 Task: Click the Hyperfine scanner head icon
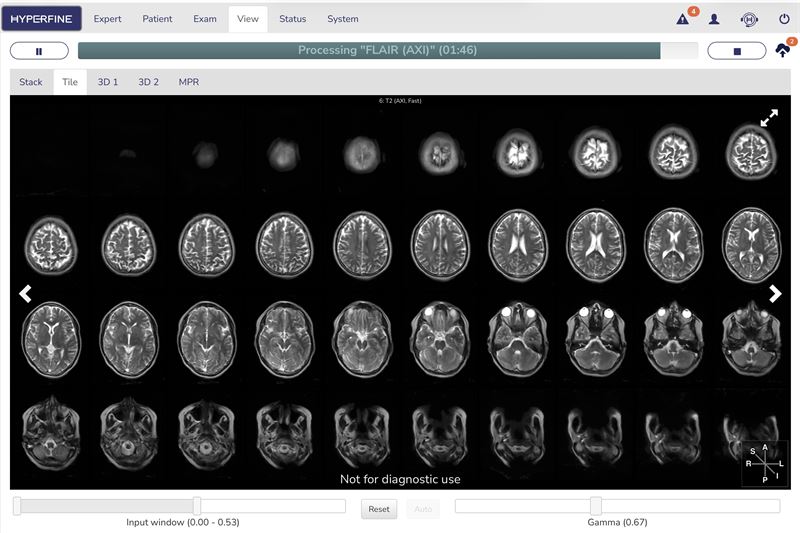(749, 19)
